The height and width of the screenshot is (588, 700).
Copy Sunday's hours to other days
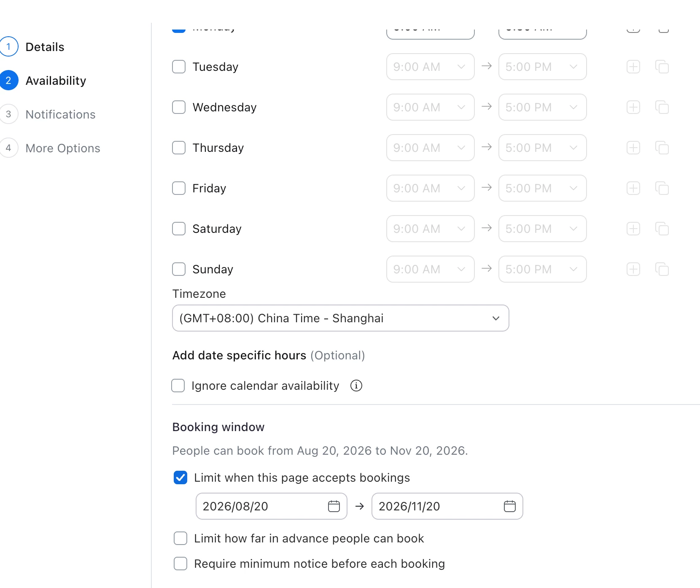662,269
